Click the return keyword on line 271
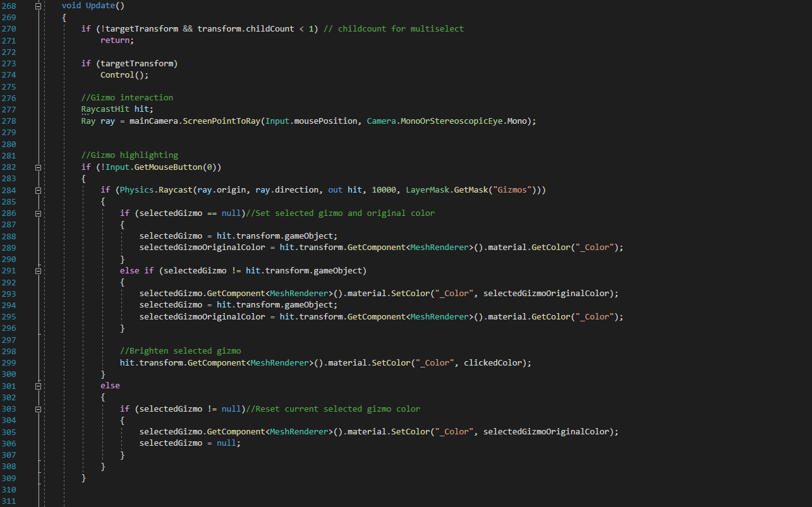 pos(115,40)
